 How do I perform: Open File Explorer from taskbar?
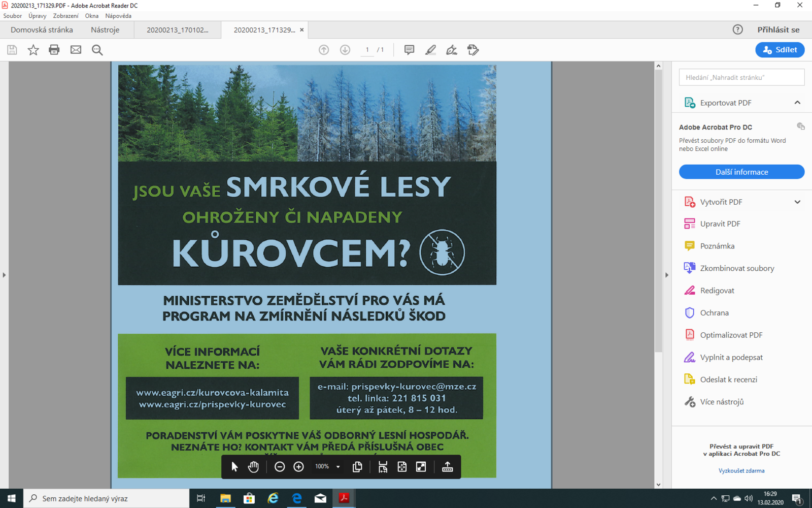point(225,498)
